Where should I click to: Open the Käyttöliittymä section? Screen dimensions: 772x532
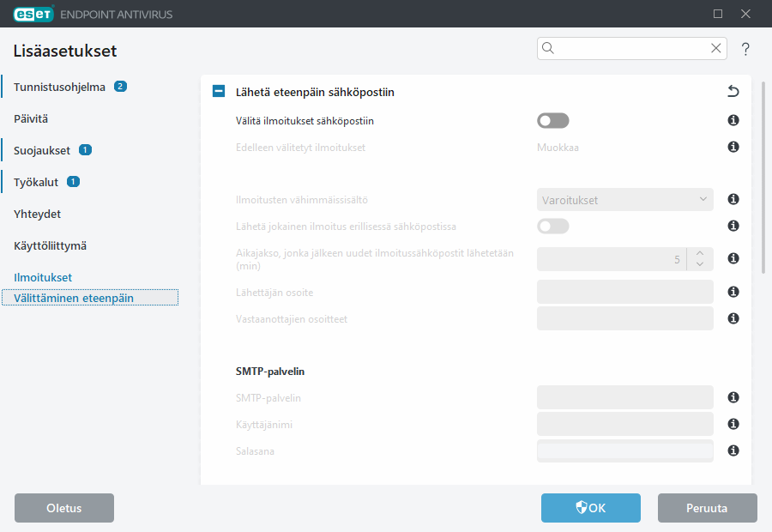pyautogui.click(x=50, y=245)
